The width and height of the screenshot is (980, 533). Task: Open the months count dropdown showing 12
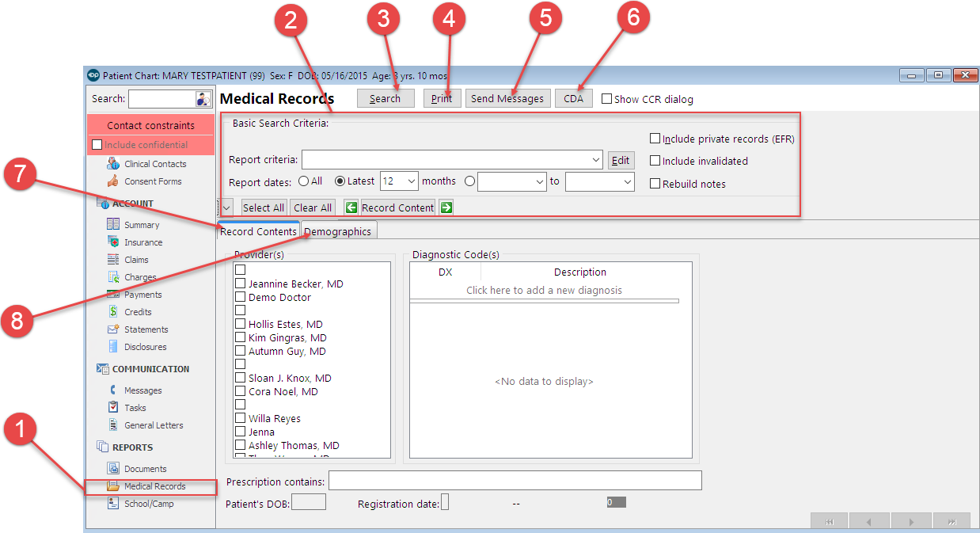coord(412,181)
